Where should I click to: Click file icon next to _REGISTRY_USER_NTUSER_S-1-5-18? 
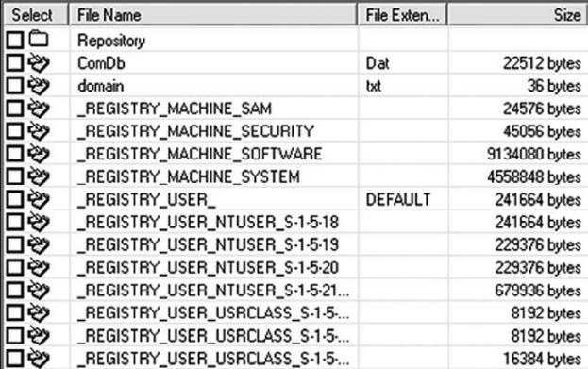[x=39, y=222]
